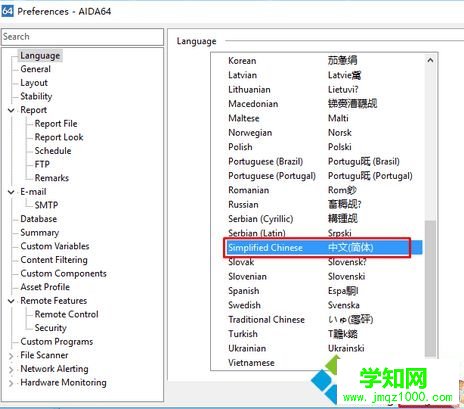464x409 pixels.
Task: Open the Layout preferences page
Action: (34, 83)
